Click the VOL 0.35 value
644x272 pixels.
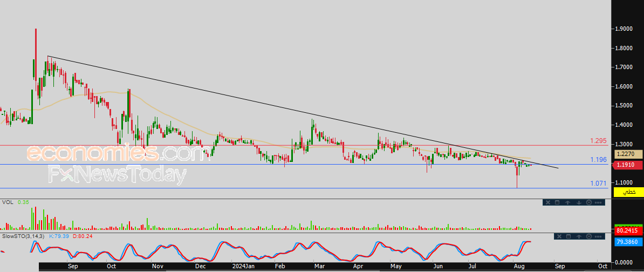(23, 202)
